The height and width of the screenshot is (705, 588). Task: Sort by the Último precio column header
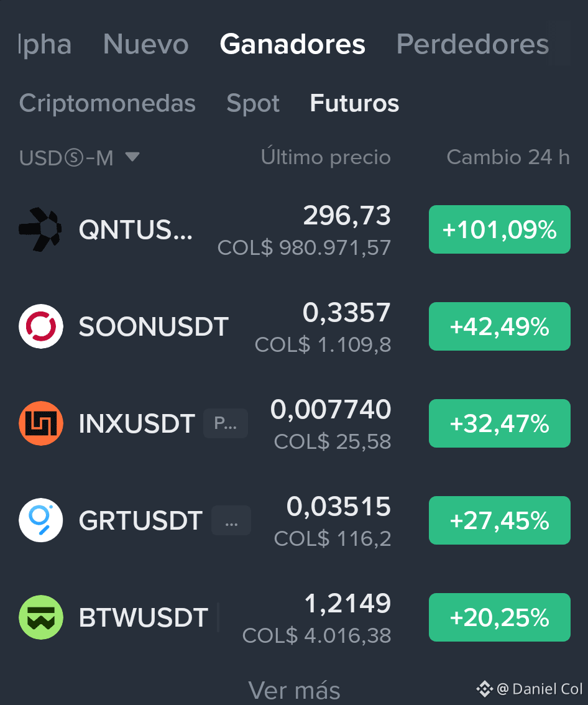(x=326, y=157)
